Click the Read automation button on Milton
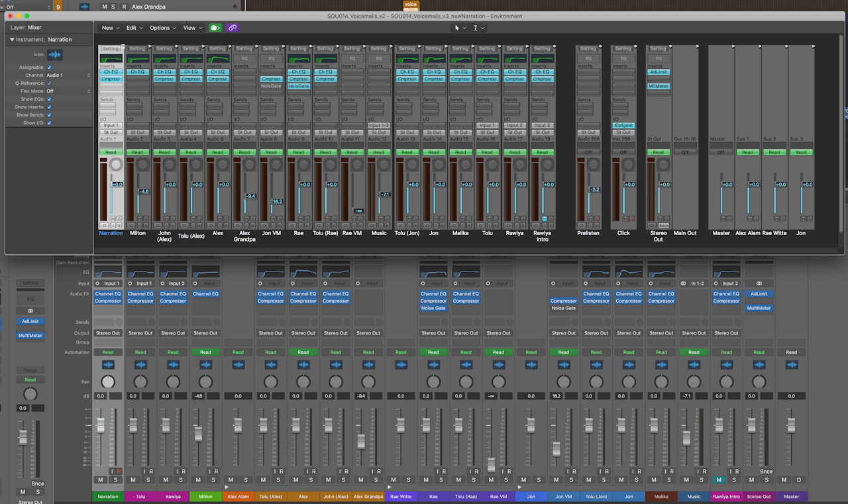 click(137, 152)
